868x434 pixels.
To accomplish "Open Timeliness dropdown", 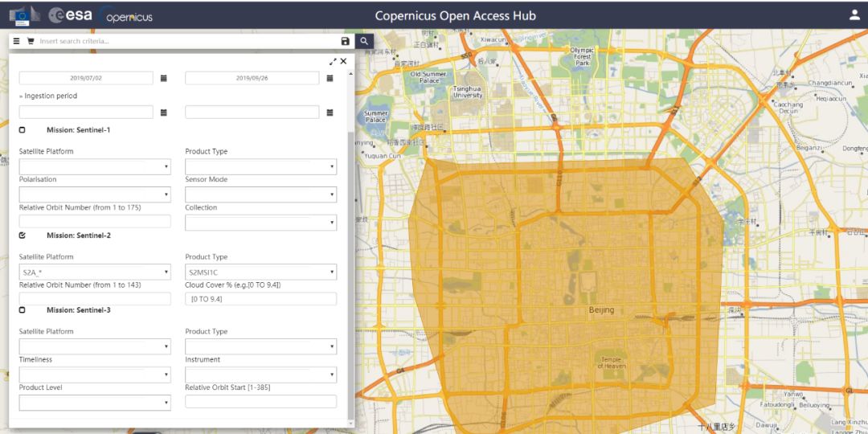I will click(95, 375).
